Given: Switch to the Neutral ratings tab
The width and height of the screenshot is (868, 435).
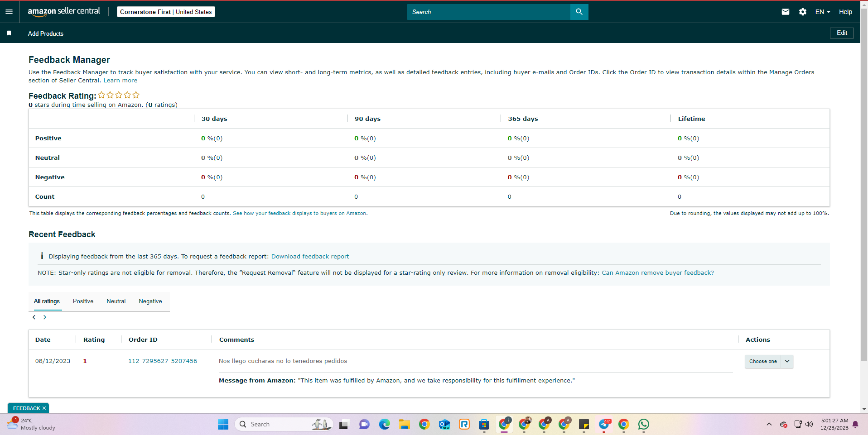Looking at the screenshot, I should [x=116, y=301].
